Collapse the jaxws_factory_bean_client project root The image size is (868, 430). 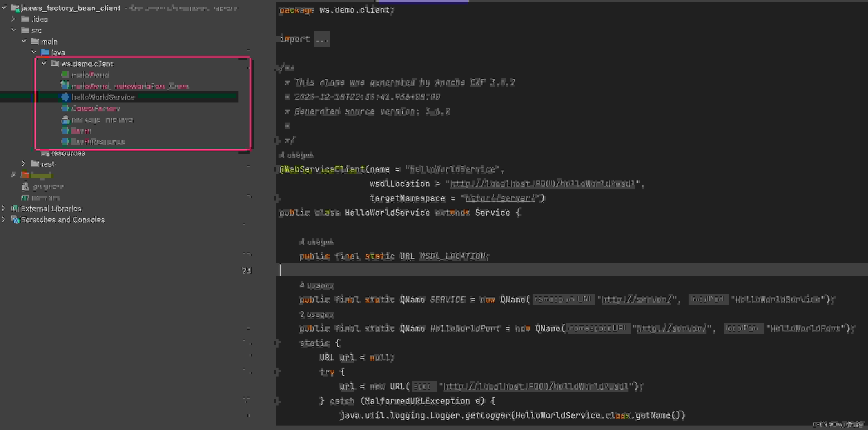[x=4, y=8]
